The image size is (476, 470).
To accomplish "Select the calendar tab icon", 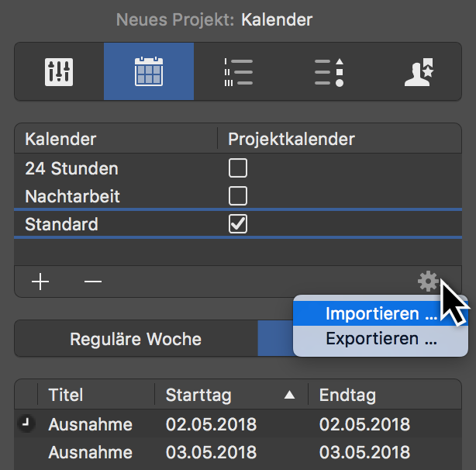I will tap(148, 72).
